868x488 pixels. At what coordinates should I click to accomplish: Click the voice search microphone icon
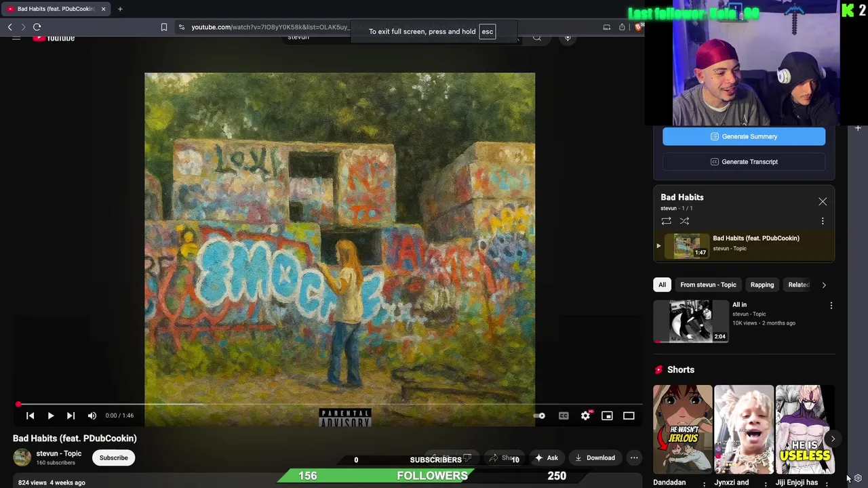point(568,38)
